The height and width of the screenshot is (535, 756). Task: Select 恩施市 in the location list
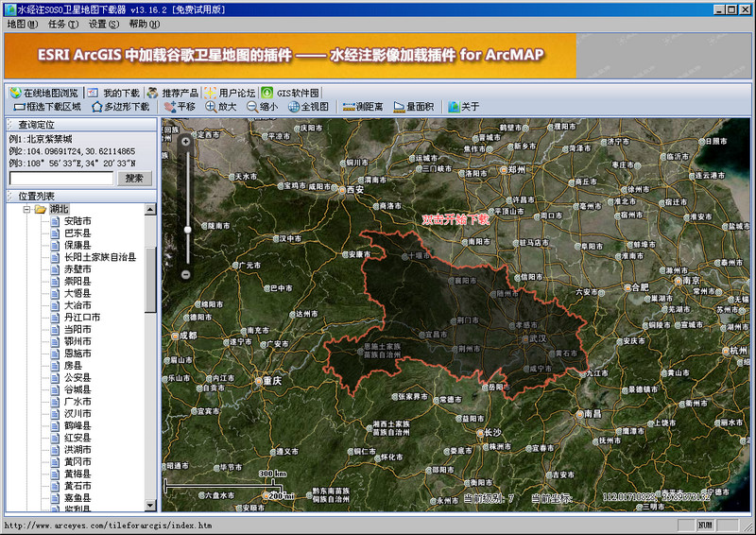pos(77,354)
